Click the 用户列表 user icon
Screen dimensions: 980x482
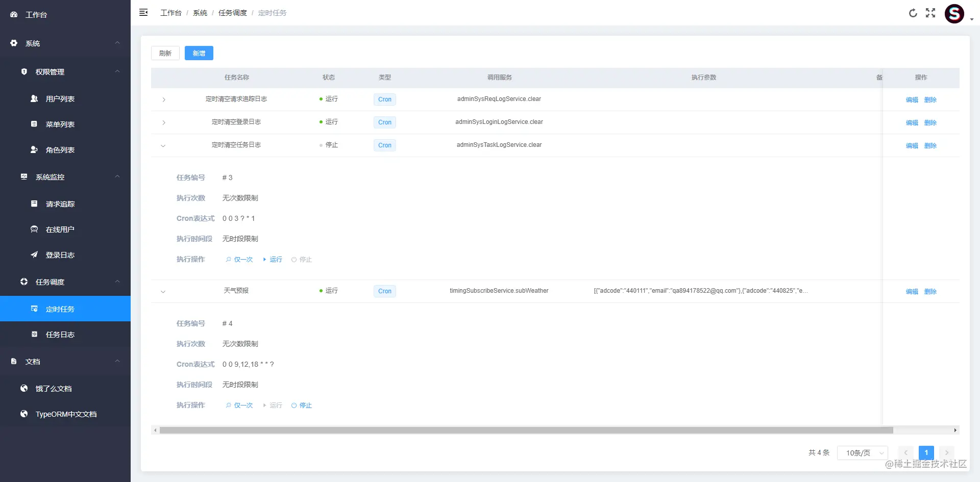pyautogui.click(x=34, y=98)
